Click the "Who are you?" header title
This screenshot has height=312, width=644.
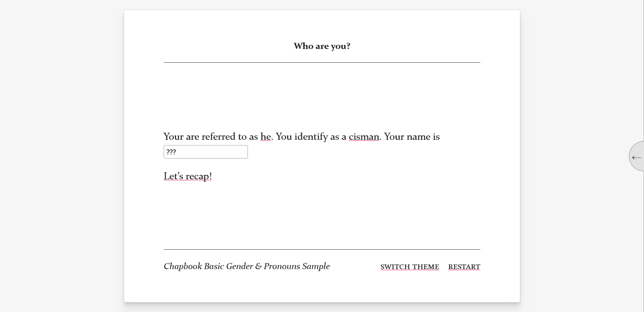click(322, 46)
